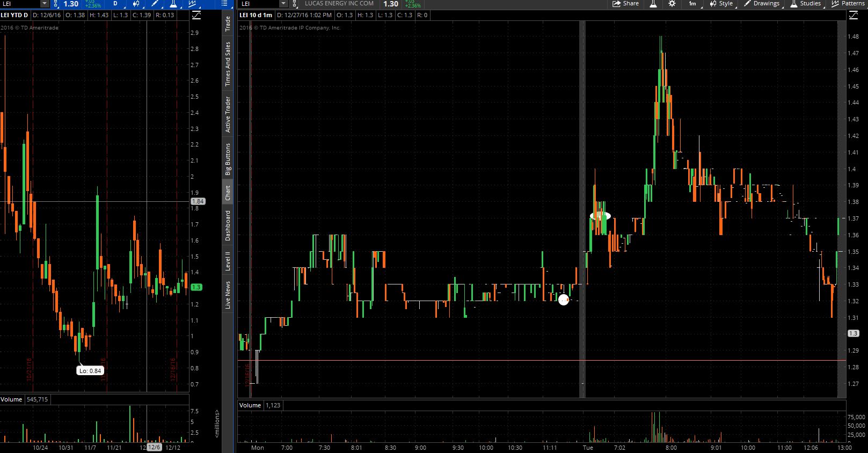Type symbol in left chart LEI field

pos(20,4)
